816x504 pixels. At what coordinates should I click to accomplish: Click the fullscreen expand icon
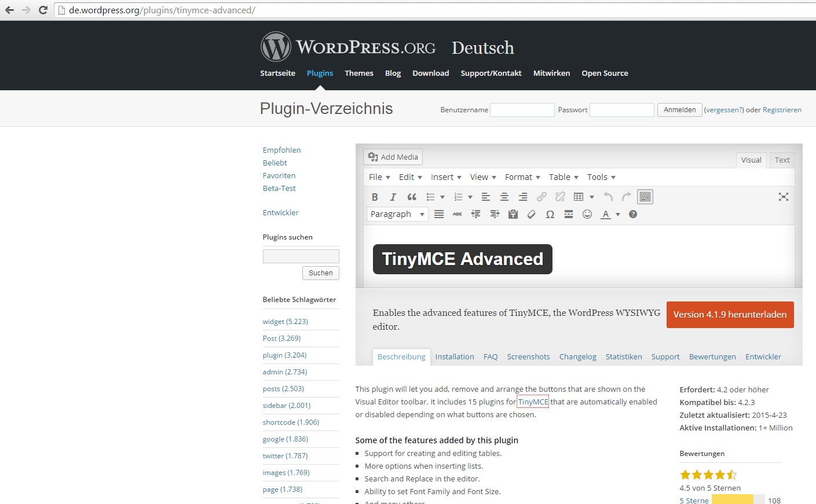784,197
